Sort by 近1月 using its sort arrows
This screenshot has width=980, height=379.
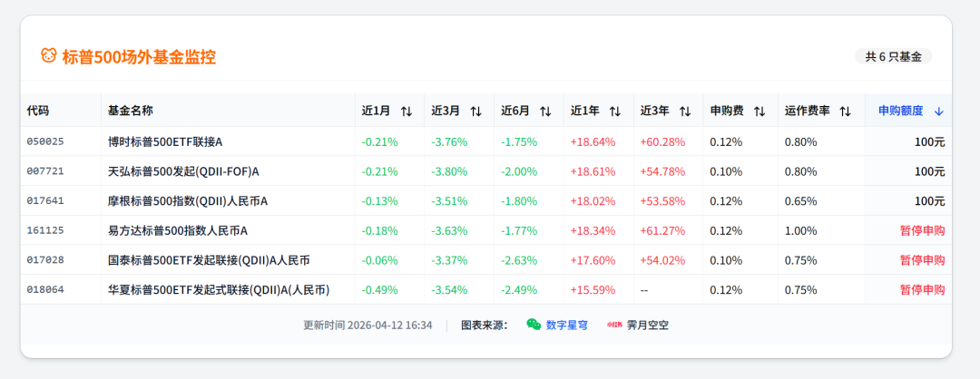tap(407, 112)
